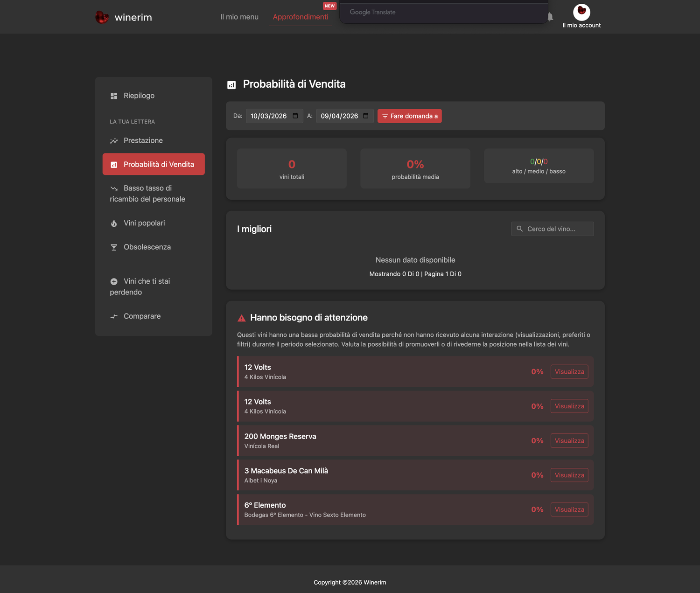
Task: Open Comparare section
Action: pos(154,316)
